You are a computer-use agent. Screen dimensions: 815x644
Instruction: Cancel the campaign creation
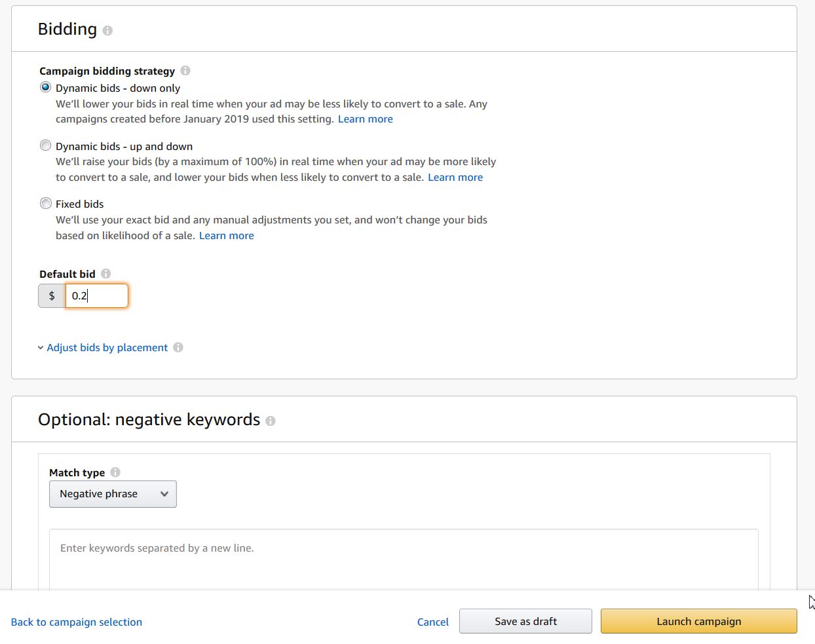432,622
